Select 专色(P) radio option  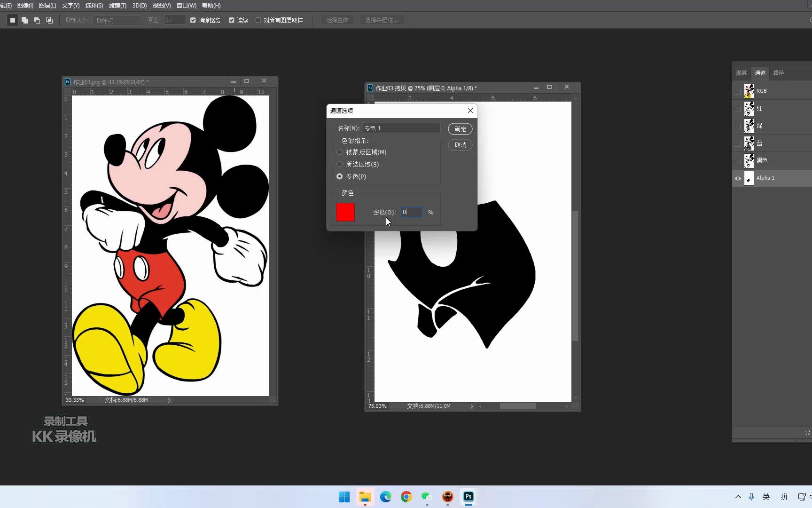point(340,176)
